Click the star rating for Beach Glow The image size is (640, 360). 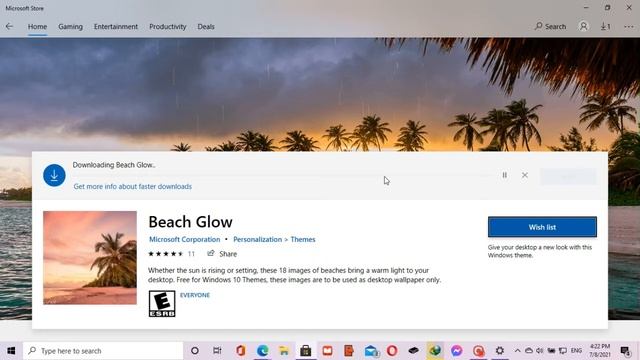point(166,254)
